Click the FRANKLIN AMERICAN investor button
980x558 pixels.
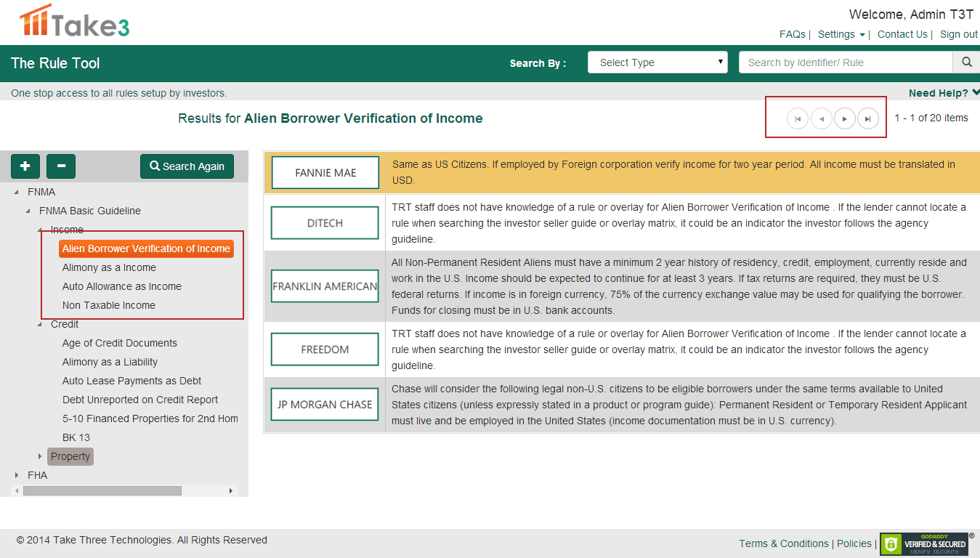click(x=325, y=286)
